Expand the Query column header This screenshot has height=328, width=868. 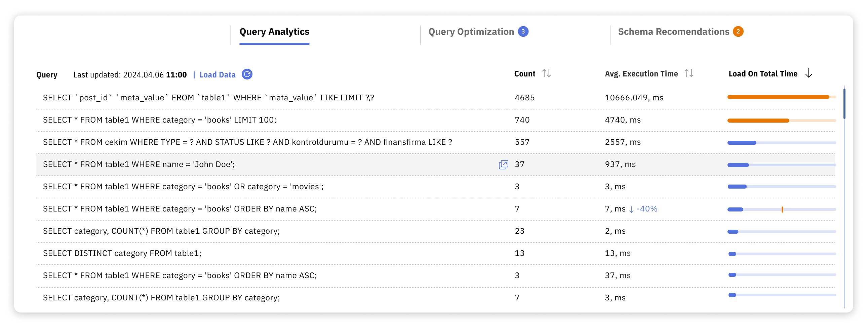point(46,74)
